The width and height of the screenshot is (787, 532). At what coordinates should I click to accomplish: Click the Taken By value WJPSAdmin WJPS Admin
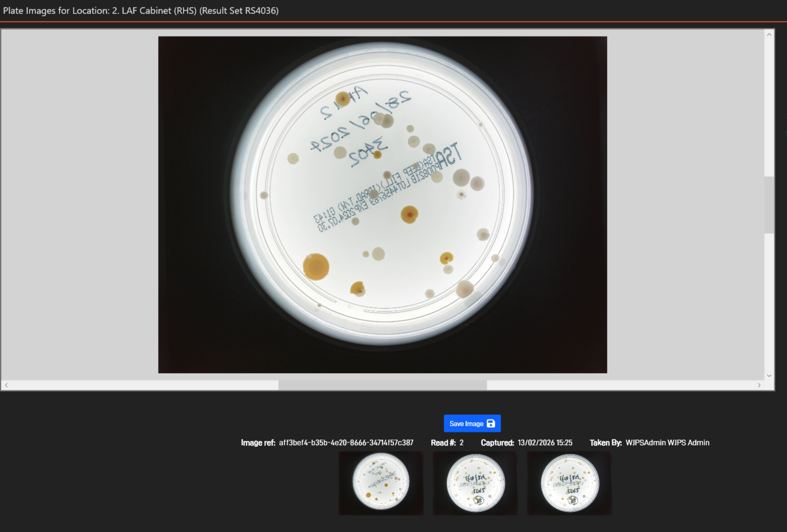(x=667, y=443)
